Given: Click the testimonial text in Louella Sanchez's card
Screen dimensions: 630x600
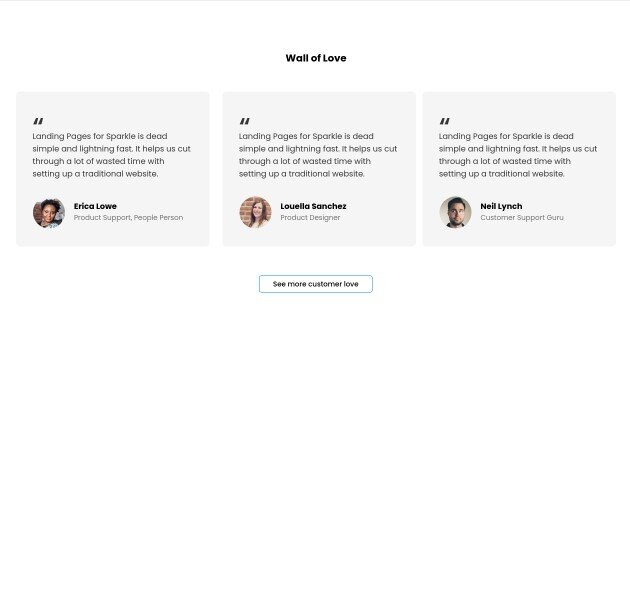Looking at the screenshot, I should click(x=318, y=155).
